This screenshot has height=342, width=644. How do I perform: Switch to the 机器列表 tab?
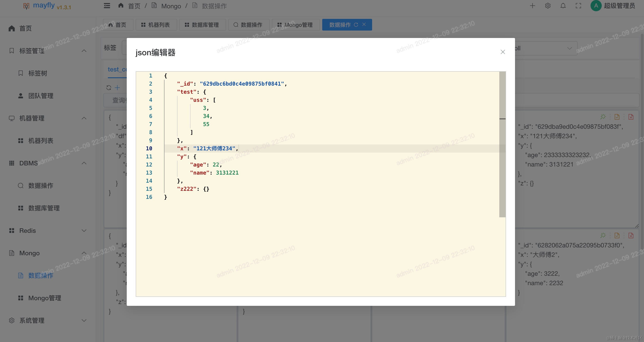tap(156, 25)
